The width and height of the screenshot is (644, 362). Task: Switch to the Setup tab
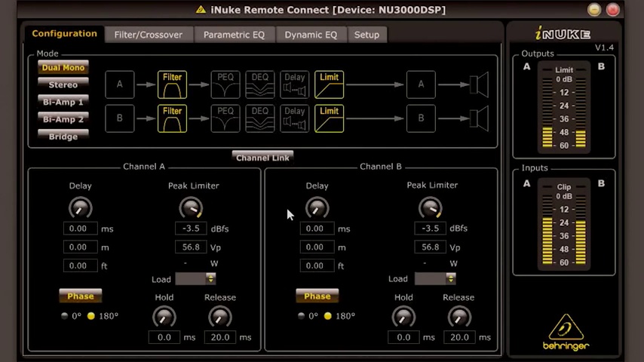(x=366, y=35)
